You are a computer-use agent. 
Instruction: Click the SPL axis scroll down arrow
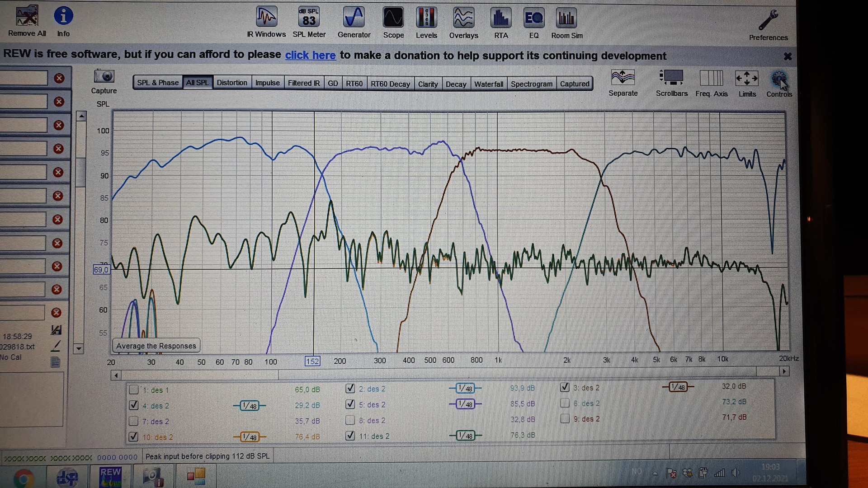click(x=79, y=348)
